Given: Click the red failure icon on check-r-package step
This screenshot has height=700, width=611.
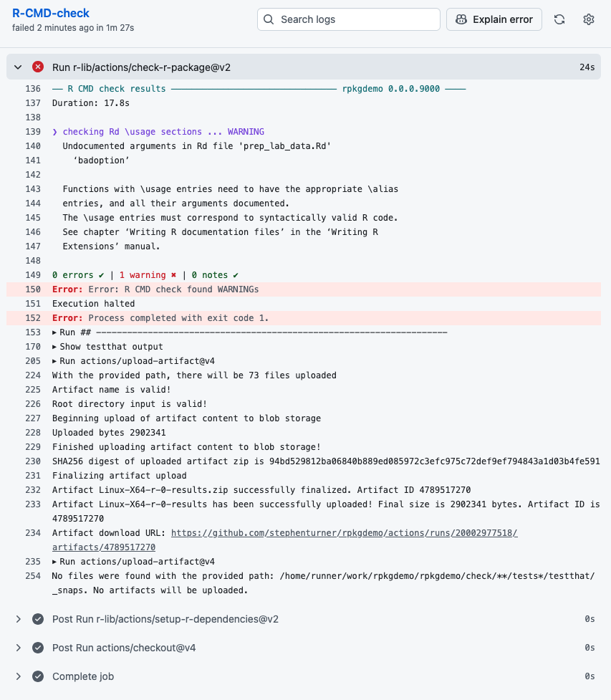Looking at the screenshot, I should pos(37,66).
